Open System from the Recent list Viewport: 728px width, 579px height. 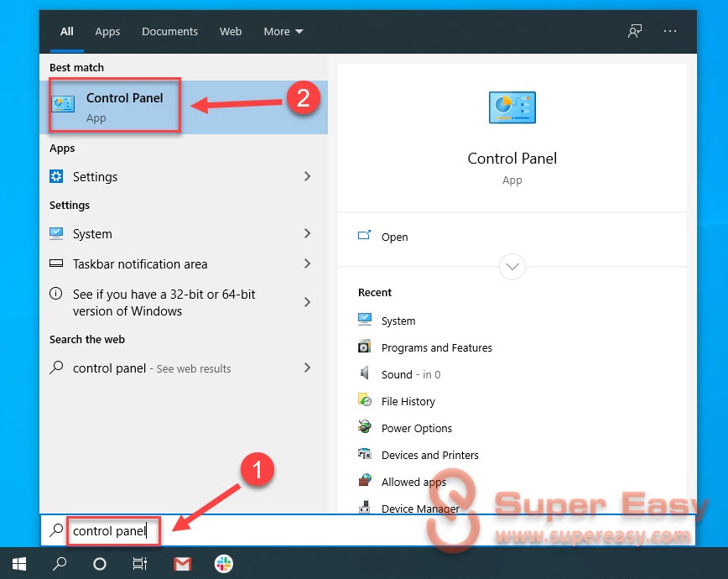point(398,321)
